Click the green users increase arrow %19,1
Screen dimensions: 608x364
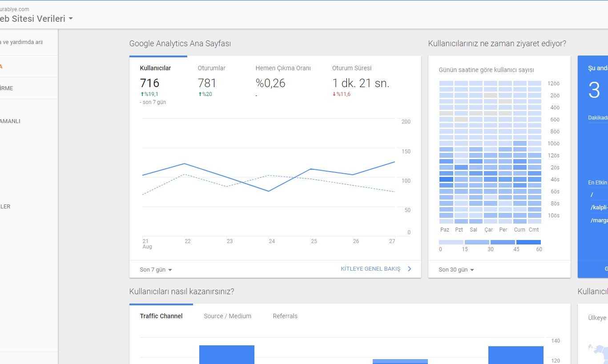(x=142, y=94)
